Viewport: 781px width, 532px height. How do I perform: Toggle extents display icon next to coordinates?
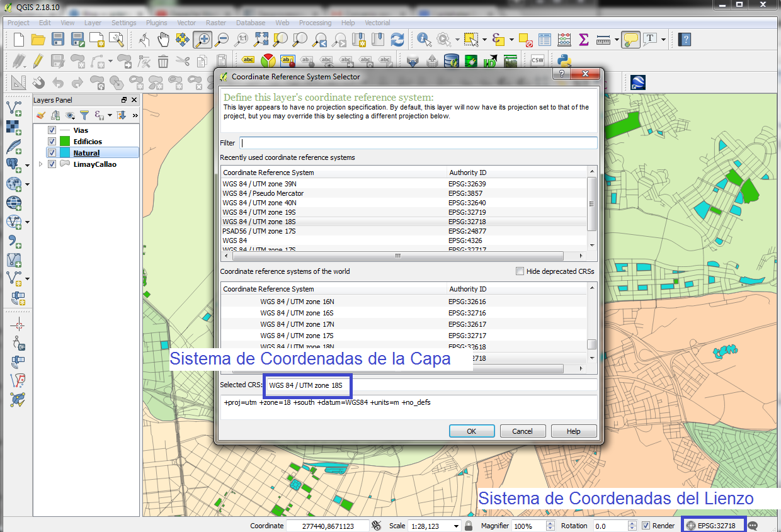pos(377,526)
